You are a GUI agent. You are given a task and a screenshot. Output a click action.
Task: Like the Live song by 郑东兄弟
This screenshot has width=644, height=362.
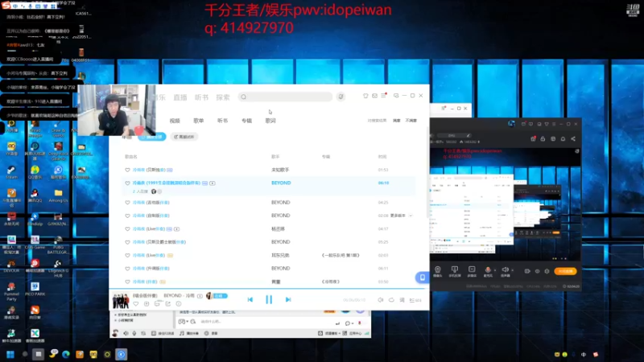click(x=127, y=255)
